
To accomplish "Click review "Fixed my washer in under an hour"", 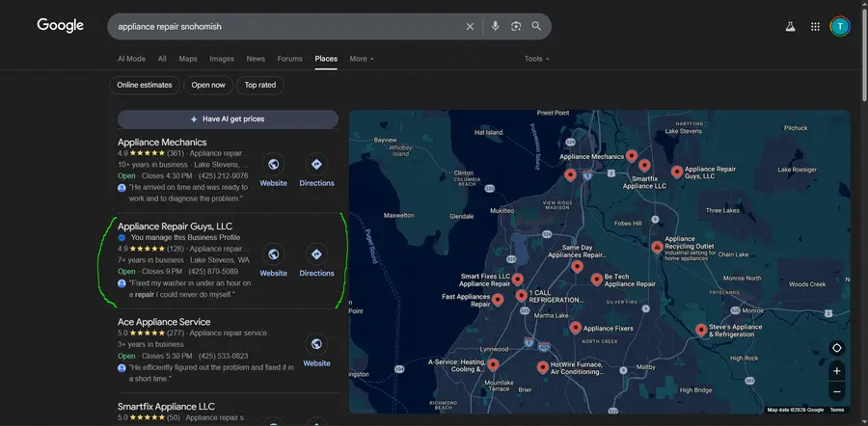I will pos(190,289).
